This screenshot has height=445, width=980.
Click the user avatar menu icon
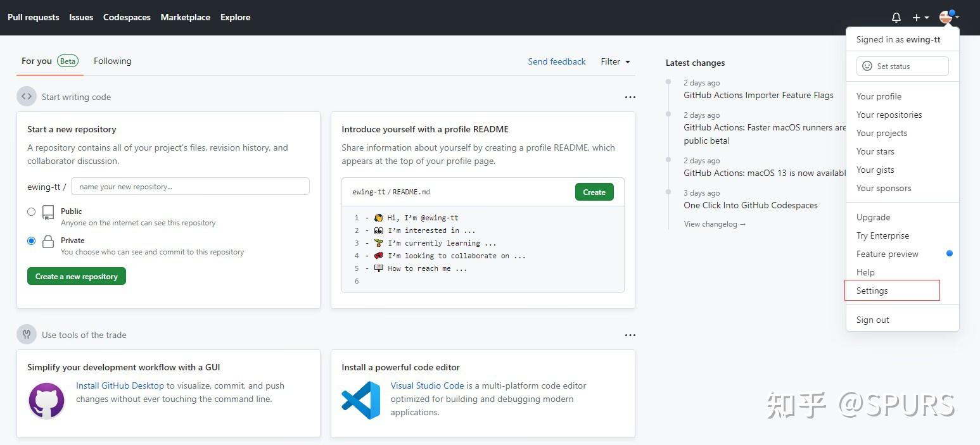click(948, 17)
